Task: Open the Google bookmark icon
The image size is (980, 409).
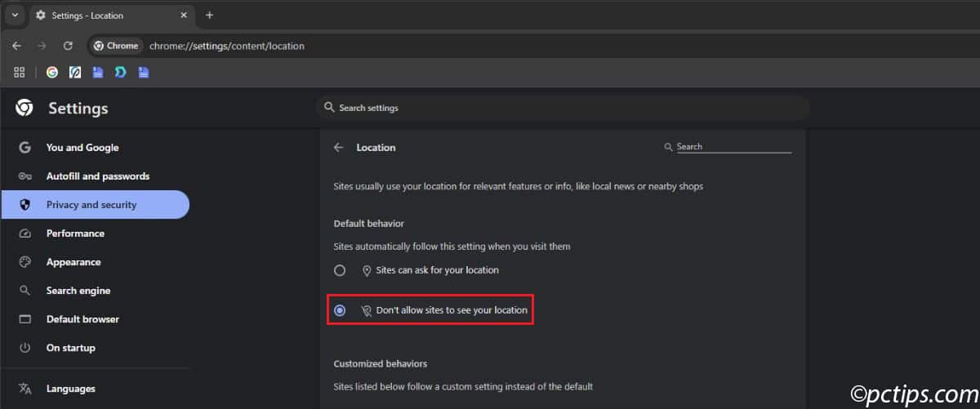Action: [52, 72]
